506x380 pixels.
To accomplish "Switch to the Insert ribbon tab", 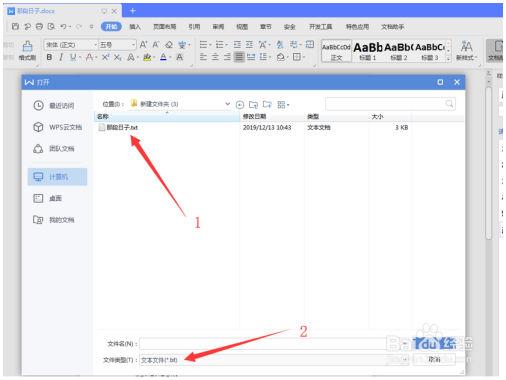I will [135, 27].
